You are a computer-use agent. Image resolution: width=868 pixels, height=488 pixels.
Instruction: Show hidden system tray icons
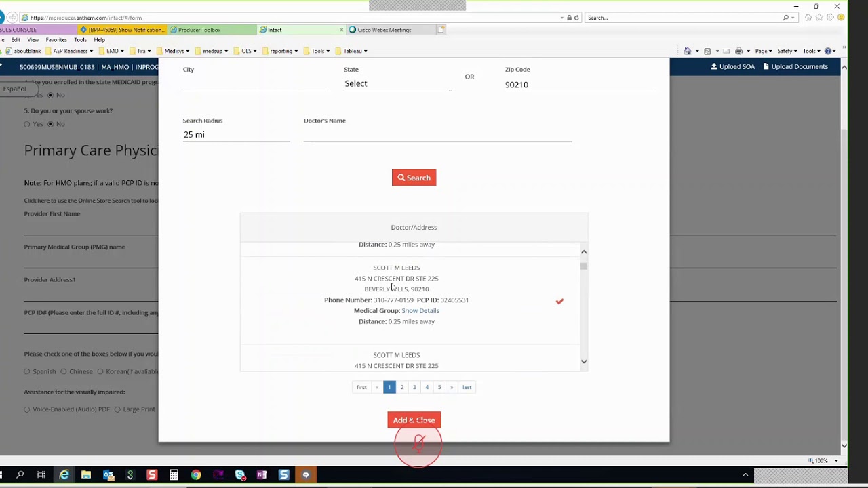pyautogui.click(x=745, y=475)
